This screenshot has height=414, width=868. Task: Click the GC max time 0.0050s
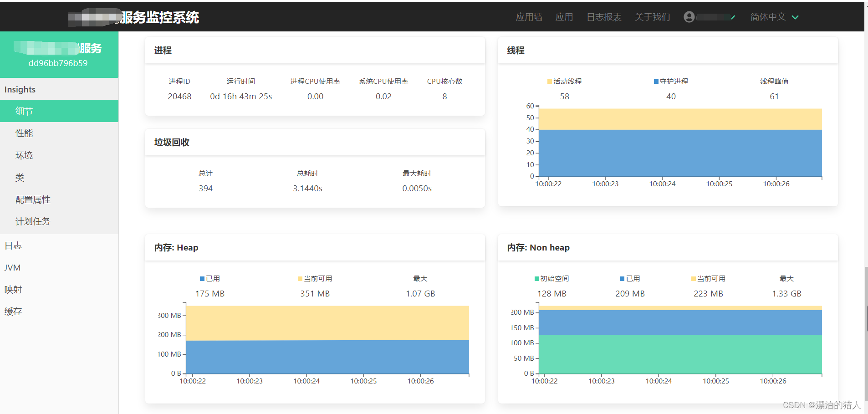pyautogui.click(x=417, y=189)
